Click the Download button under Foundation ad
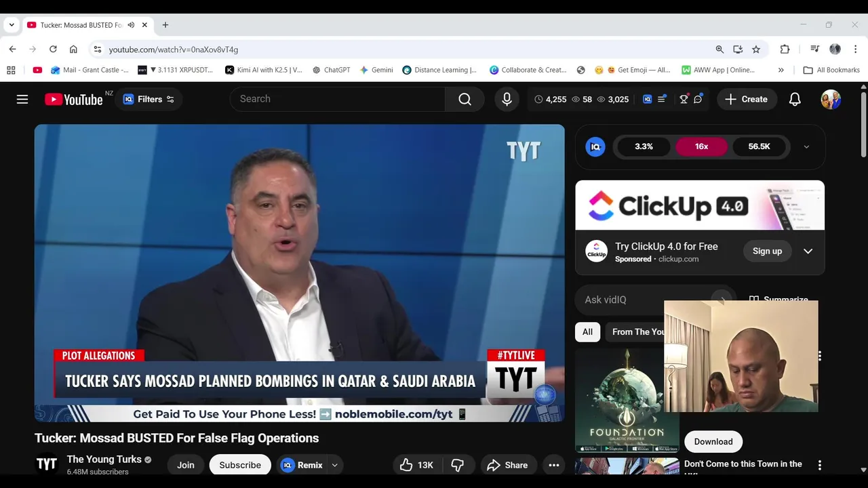The width and height of the screenshot is (868, 488). point(713,441)
